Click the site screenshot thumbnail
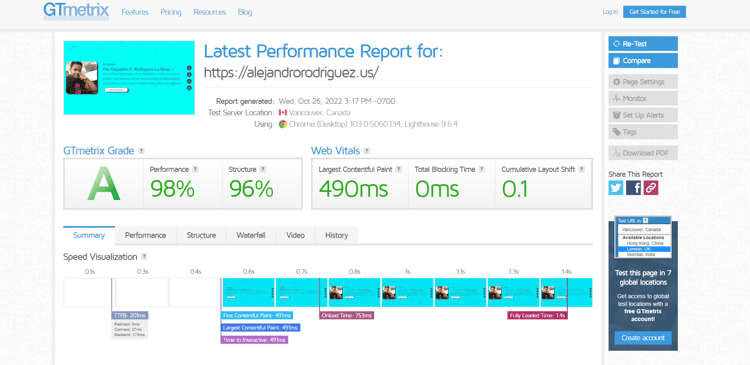The height and width of the screenshot is (365, 750). [129, 78]
